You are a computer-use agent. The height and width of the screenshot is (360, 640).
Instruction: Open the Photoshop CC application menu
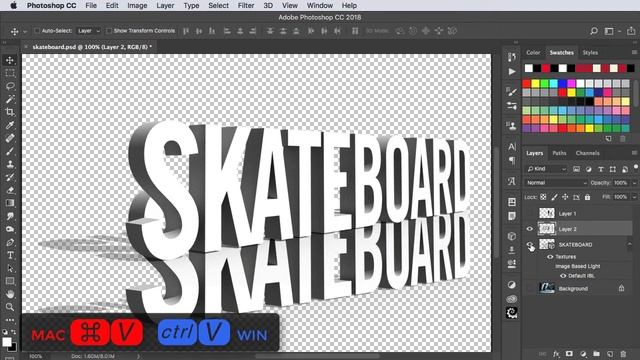[51, 5]
